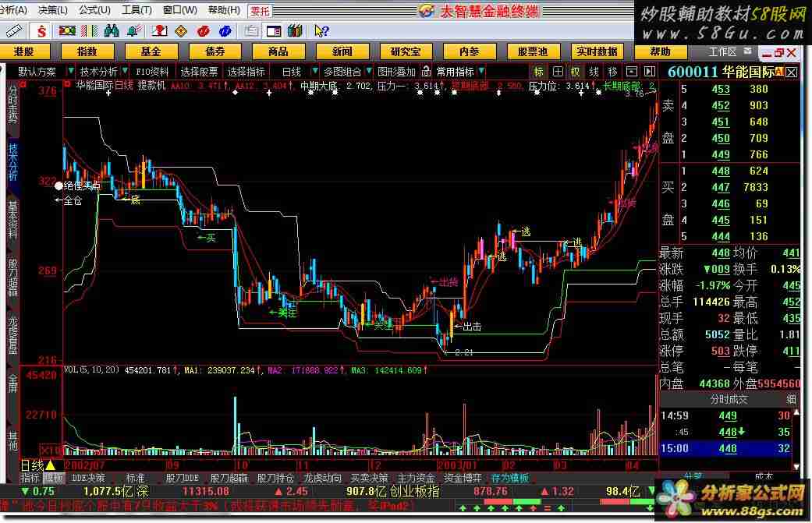Click the grayed document toolbar icon

[251, 31]
